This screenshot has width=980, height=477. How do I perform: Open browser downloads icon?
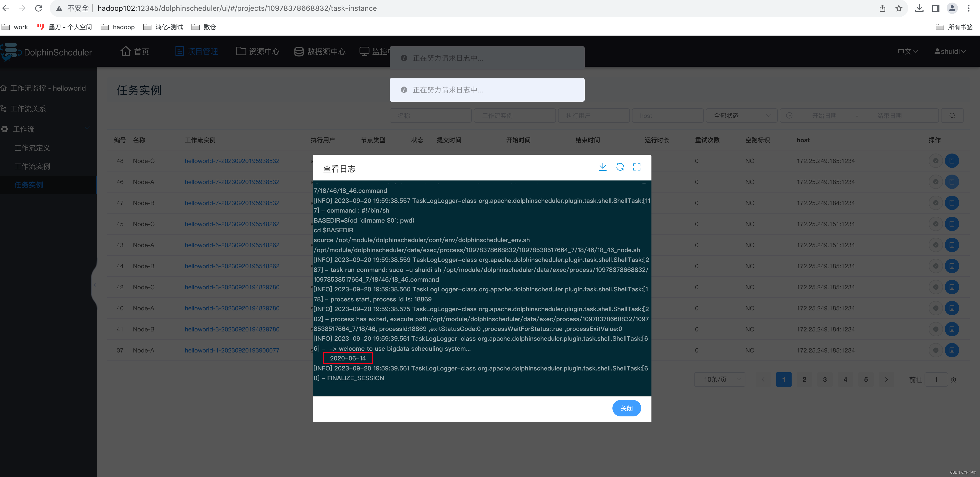pos(919,8)
